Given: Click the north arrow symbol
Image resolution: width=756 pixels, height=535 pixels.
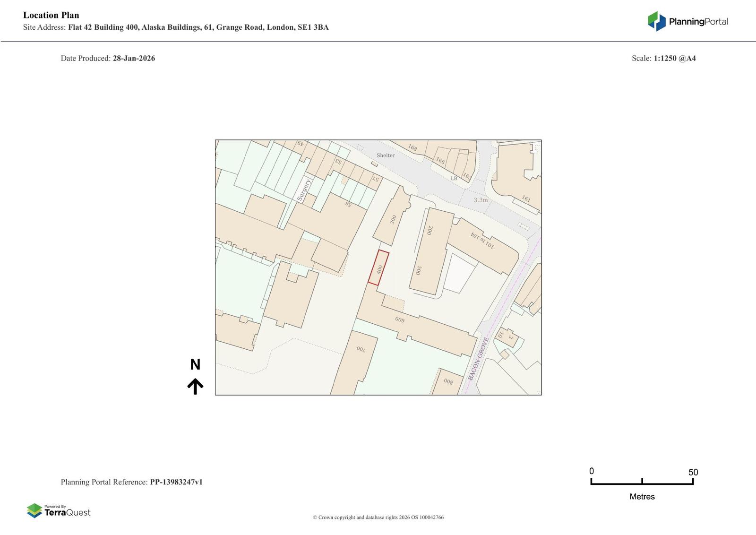Looking at the screenshot, I should tap(195, 386).
